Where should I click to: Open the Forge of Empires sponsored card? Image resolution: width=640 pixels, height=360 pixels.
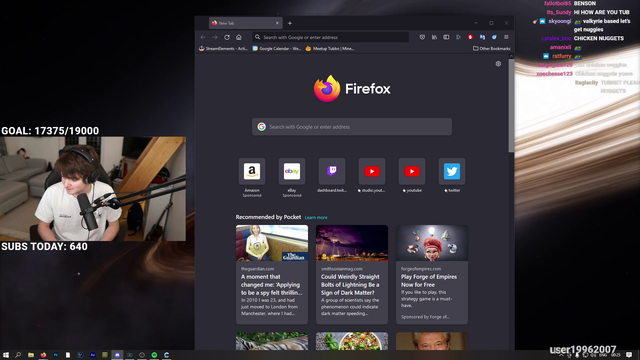click(432, 274)
